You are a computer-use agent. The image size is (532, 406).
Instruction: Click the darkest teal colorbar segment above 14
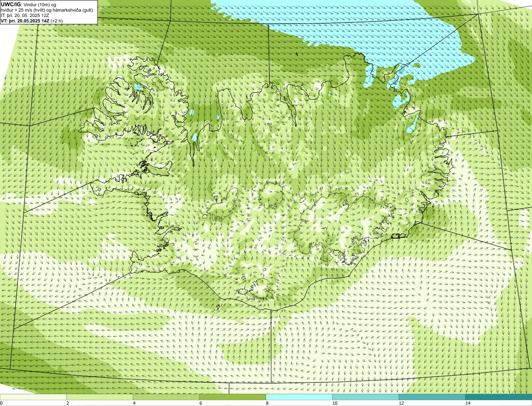pos(499,397)
